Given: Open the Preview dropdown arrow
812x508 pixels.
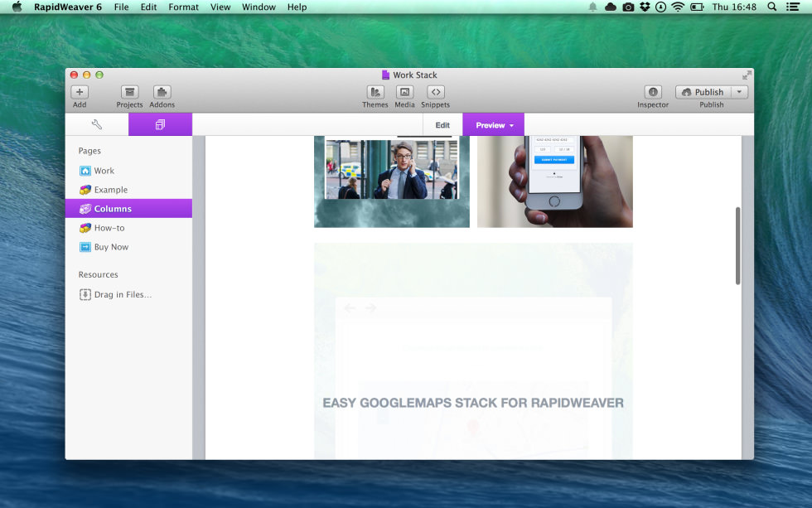Looking at the screenshot, I should (x=512, y=125).
